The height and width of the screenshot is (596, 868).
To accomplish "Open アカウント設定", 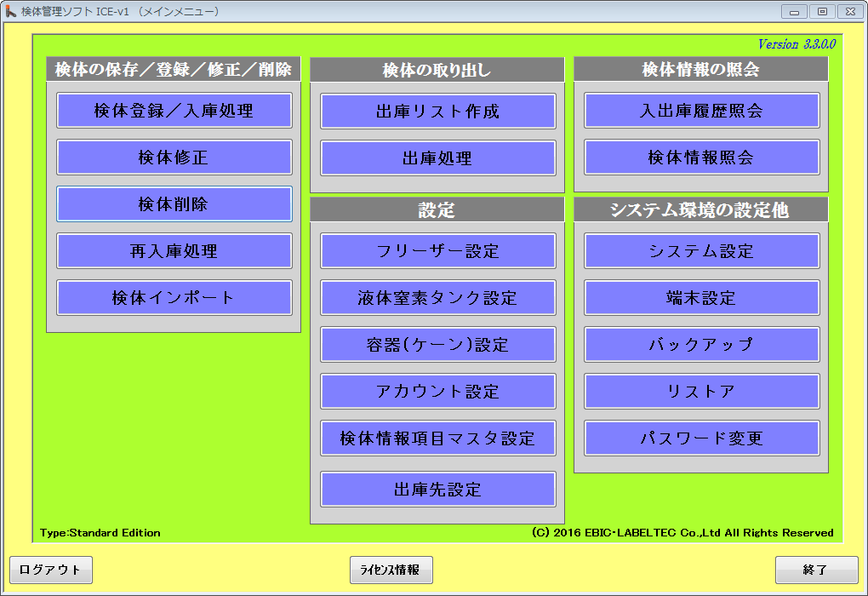I will [x=438, y=391].
